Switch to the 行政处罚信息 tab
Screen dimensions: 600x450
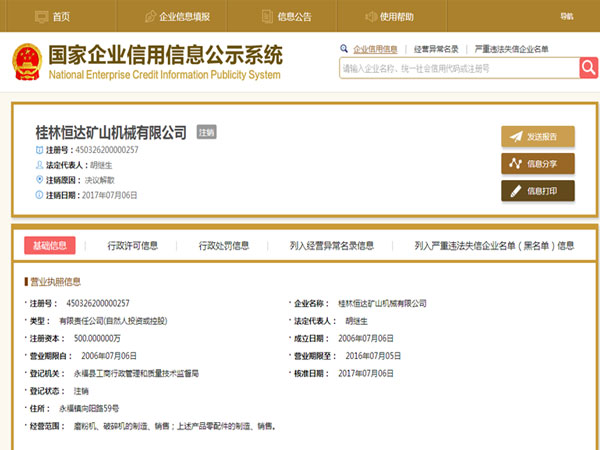(224, 246)
